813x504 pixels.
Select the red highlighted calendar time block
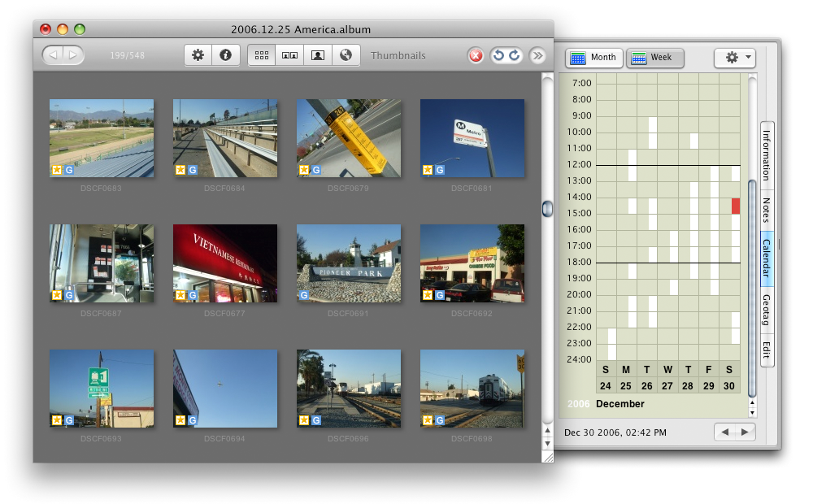point(735,206)
